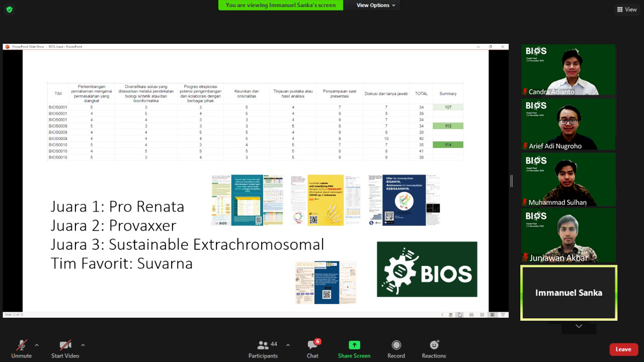Click "Keunikan dan orisinalitas" column header
644x362 pixels.
pos(247,94)
